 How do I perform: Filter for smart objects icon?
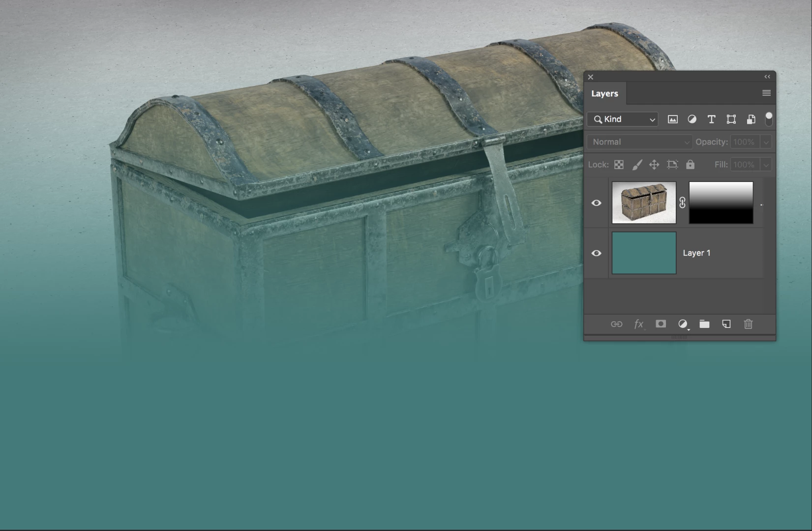[x=751, y=119]
